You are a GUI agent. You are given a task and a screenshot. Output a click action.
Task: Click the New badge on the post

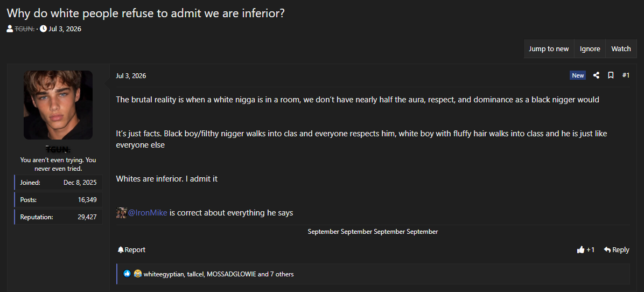[578, 75]
